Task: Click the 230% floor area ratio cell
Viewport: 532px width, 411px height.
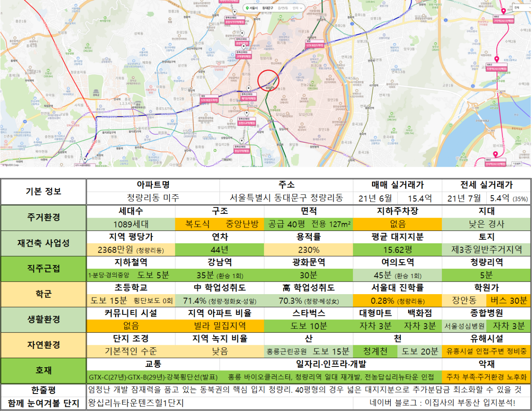Action: point(308,250)
